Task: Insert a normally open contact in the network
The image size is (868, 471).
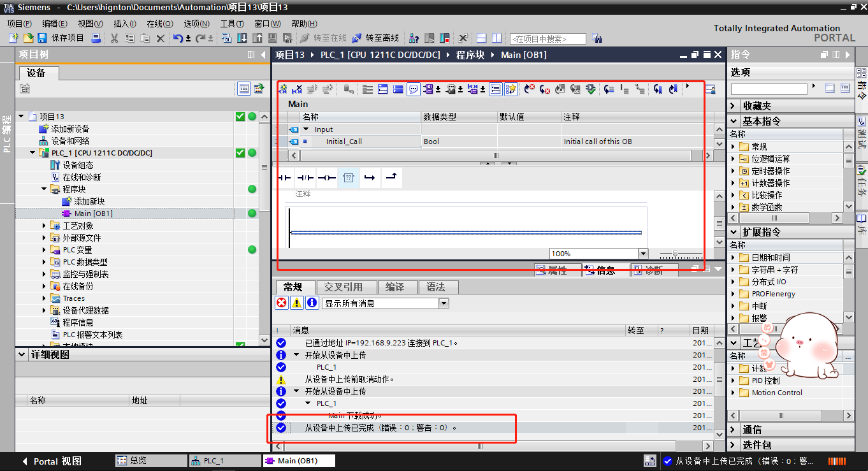Action: [x=284, y=178]
